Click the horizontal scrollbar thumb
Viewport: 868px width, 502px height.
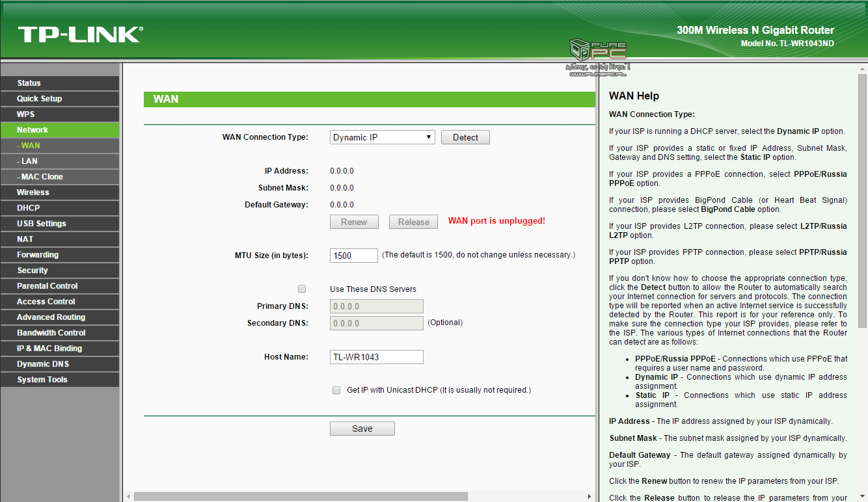tap(301, 497)
